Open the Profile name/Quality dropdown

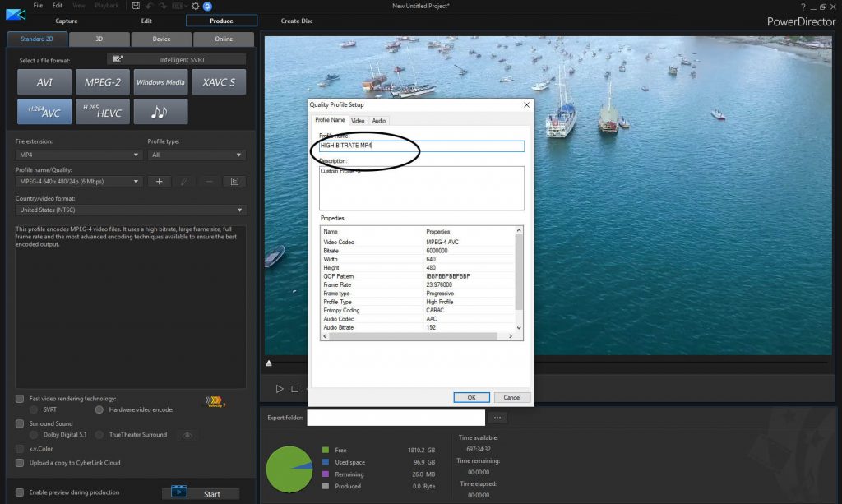pos(78,182)
